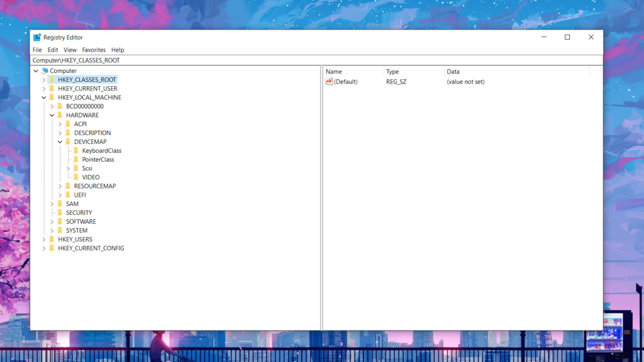
Task: Select the VIDEO key label
Action: [91, 177]
